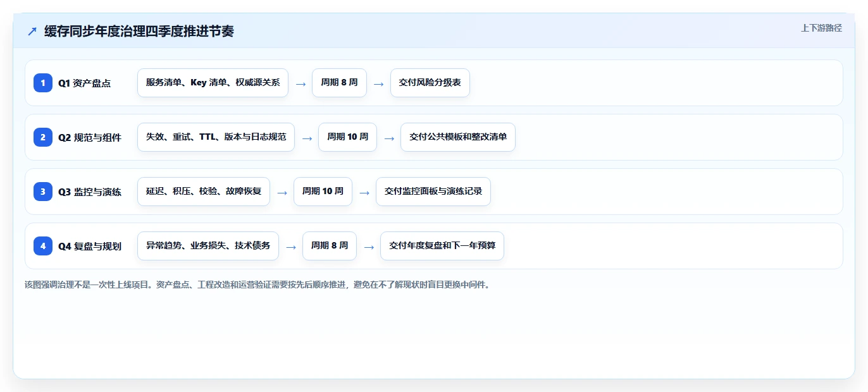Select the 周期 8 周 box in Q4 row
The width and height of the screenshot is (868, 392).
[330, 246]
